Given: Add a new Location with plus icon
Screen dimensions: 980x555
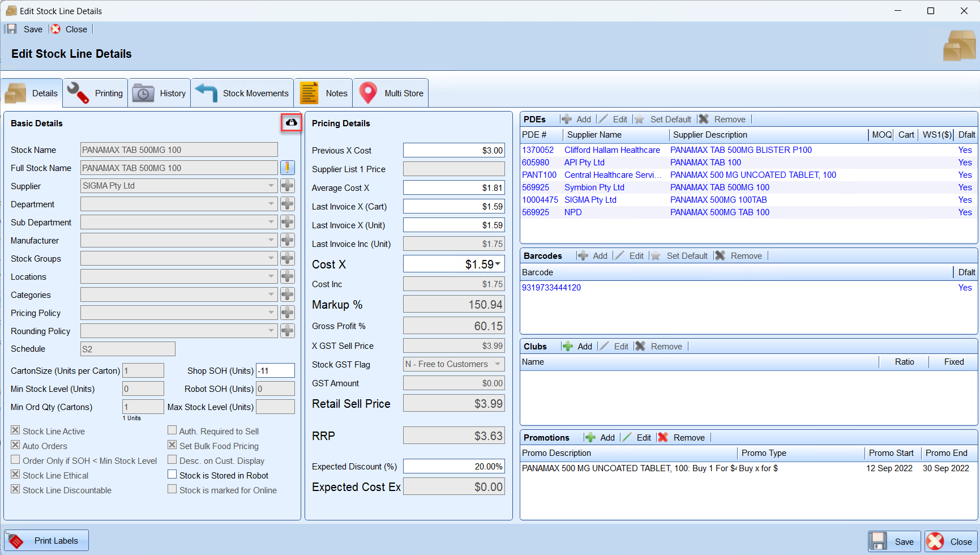Looking at the screenshot, I should [x=288, y=276].
